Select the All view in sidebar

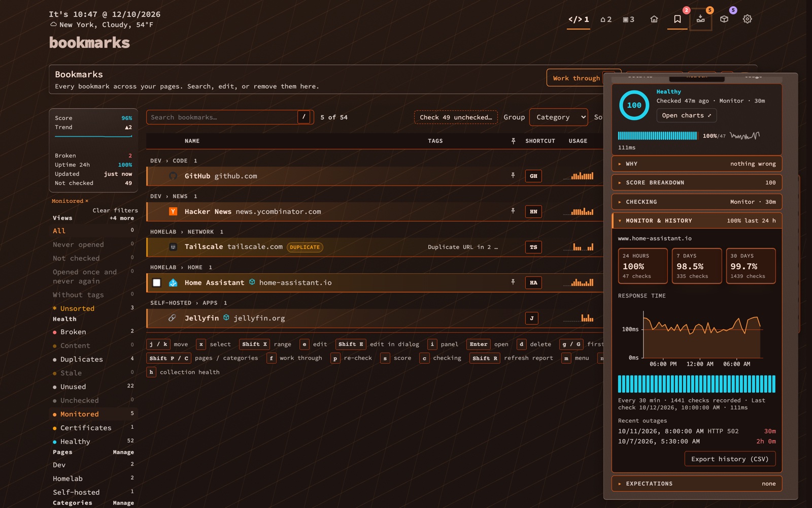pyautogui.click(x=93, y=231)
